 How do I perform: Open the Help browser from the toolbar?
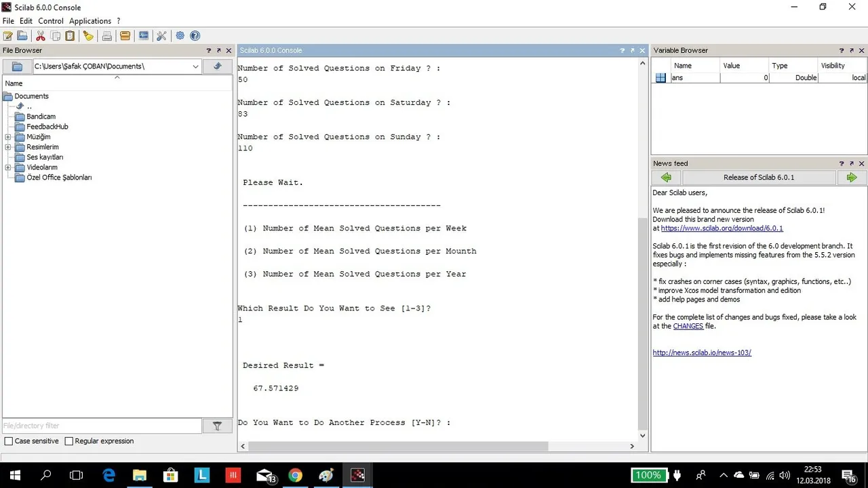[195, 36]
